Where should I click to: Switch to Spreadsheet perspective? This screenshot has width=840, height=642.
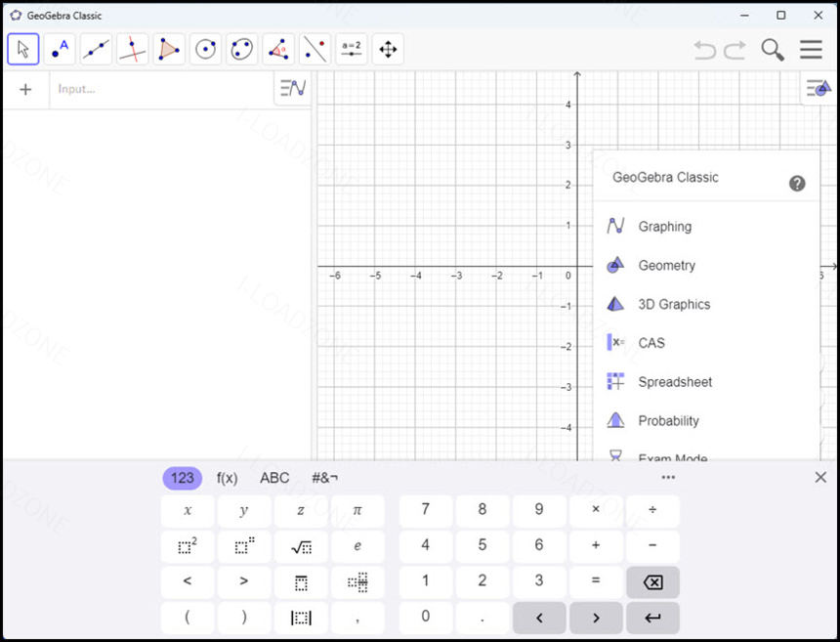point(706,382)
